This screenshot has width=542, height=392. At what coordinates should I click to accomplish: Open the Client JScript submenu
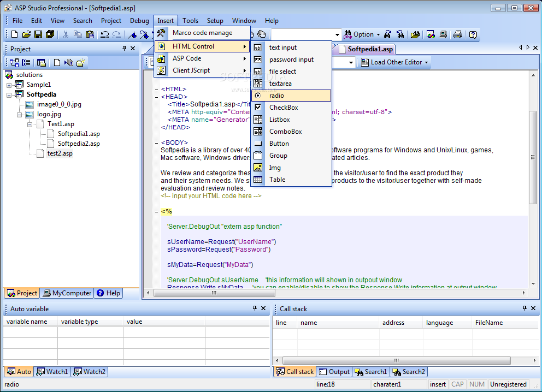click(x=202, y=70)
